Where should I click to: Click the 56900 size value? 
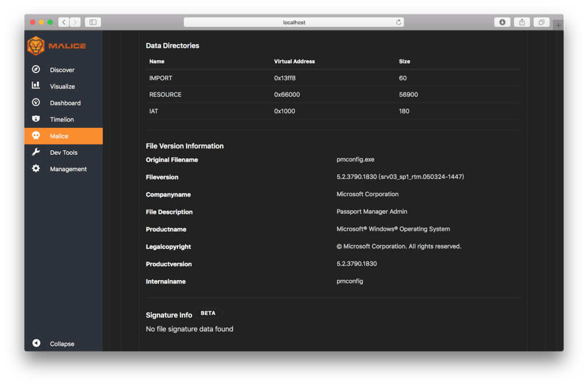[x=408, y=94]
